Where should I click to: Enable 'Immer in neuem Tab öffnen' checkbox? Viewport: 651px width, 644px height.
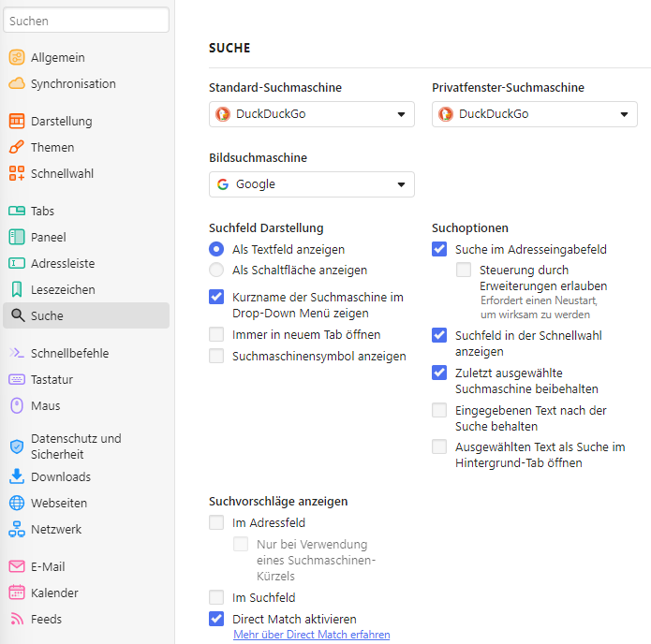[216, 334]
